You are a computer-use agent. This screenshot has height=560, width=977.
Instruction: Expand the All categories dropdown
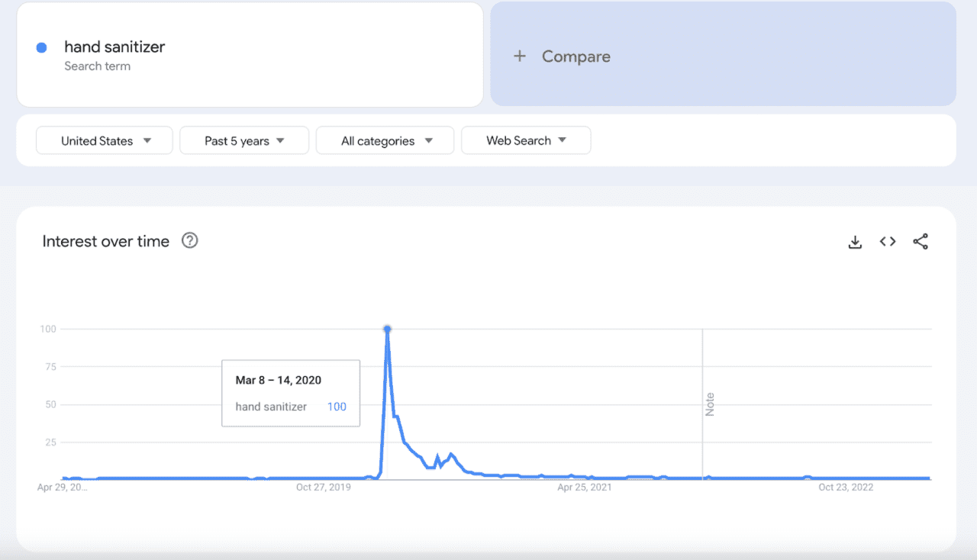click(x=385, y=140)
